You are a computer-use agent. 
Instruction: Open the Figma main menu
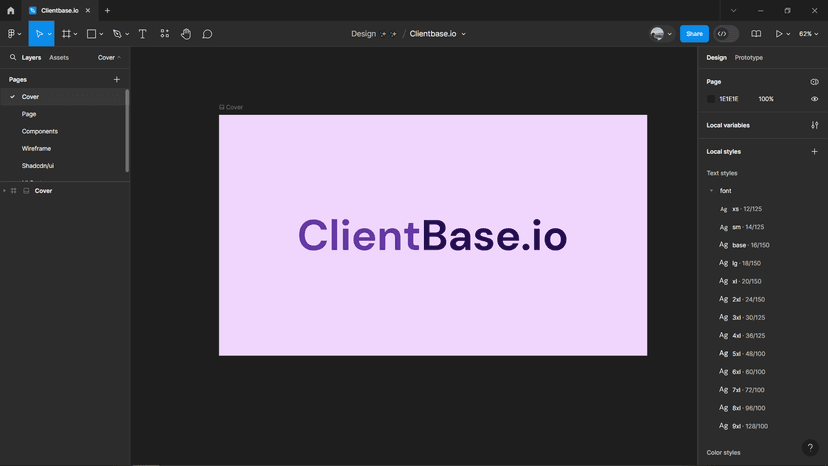12,34
